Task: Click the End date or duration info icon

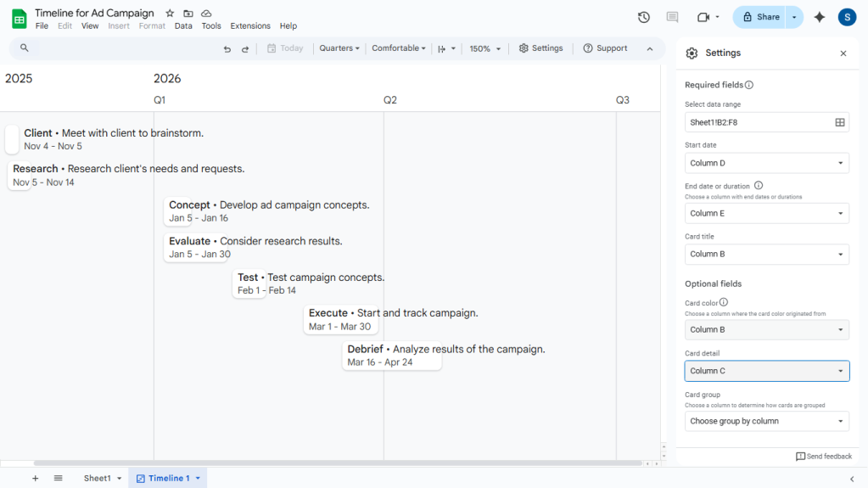Action: coord(759,186)
